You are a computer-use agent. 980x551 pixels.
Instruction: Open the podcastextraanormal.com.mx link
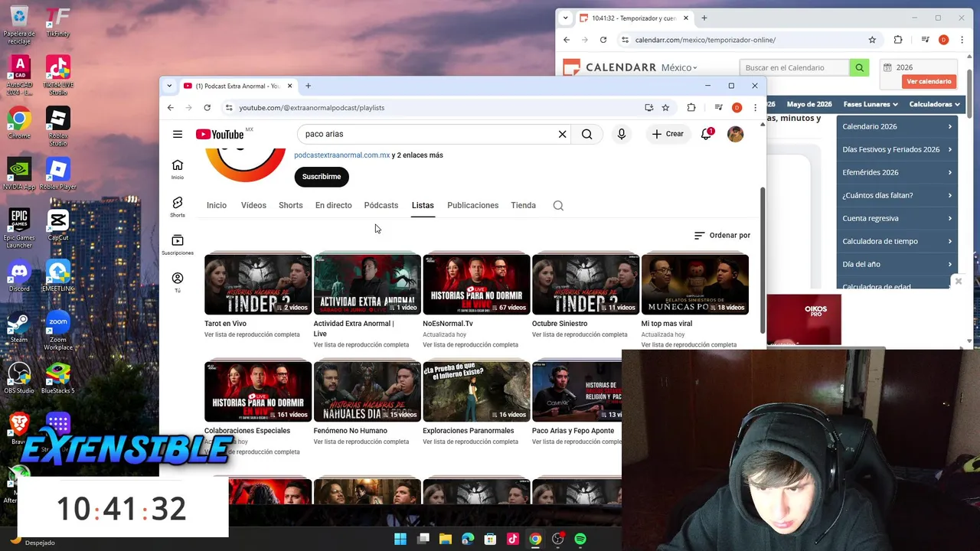click(x=341, y=155)
